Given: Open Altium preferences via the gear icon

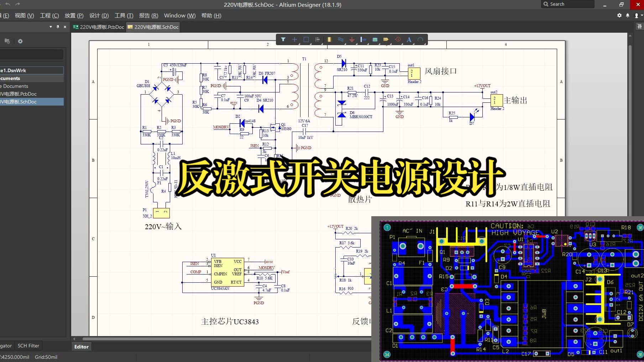Looking at the screenshot, I should 619,15.
